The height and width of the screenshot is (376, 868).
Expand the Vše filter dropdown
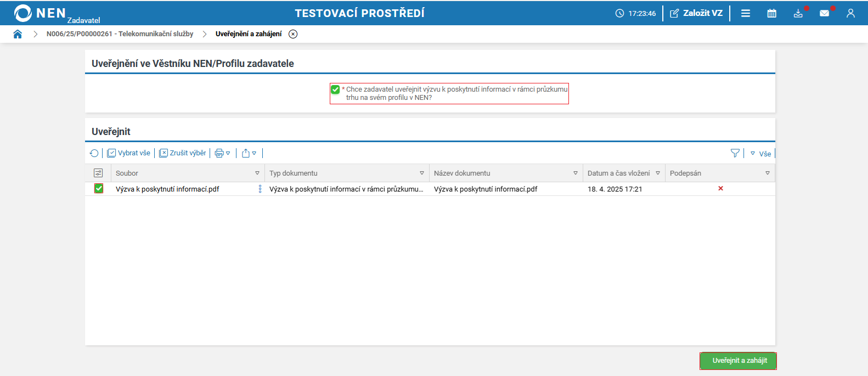pyautogui.click(x=761, y=154)
